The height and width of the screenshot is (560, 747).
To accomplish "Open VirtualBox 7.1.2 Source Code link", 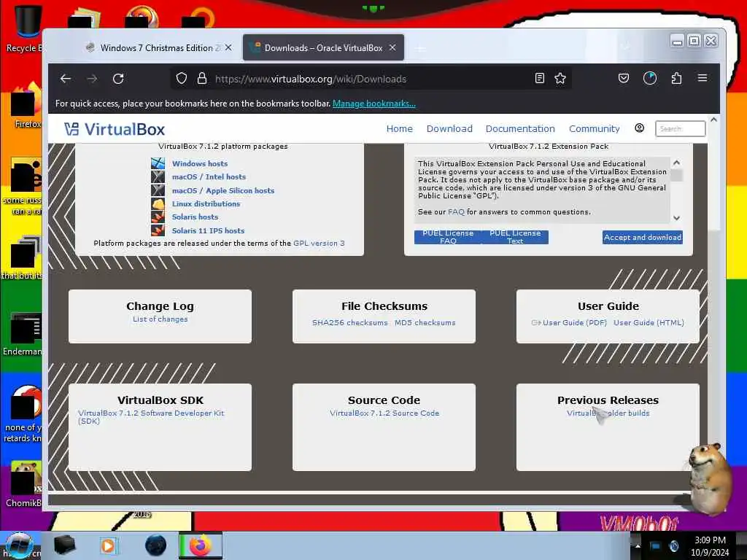I will 384,413.
